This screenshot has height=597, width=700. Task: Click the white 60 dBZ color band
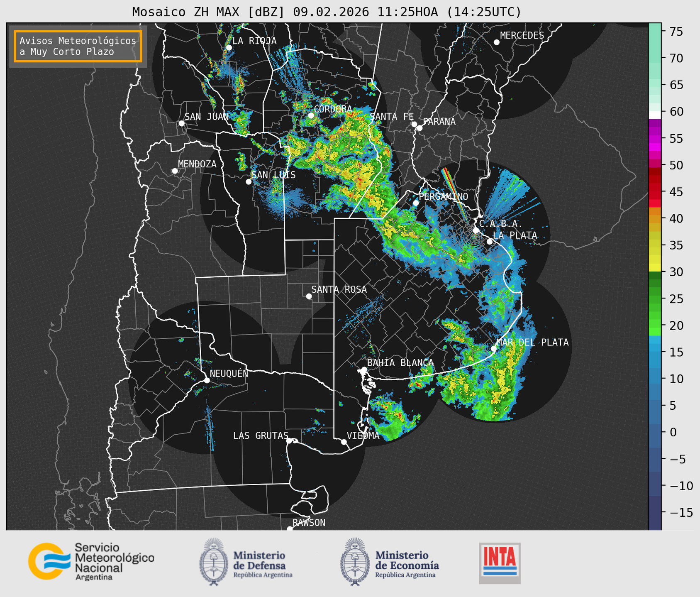click(655, 115)
